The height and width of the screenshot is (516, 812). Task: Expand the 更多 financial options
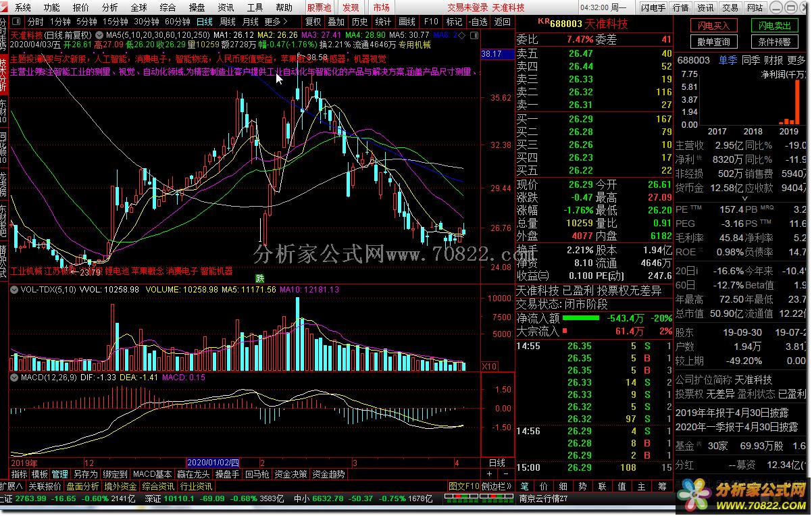796,60
